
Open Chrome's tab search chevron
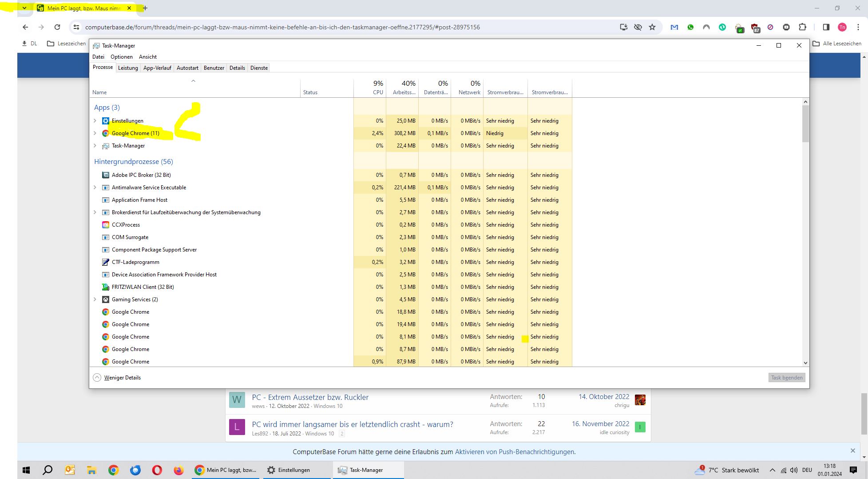(x=24, y=8)
